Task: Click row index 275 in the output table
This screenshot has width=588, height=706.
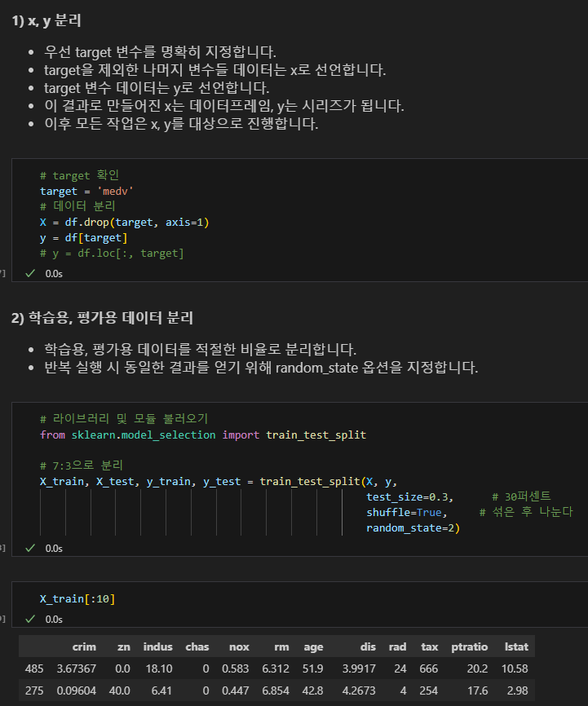Action: pyautogui.click(x=34, y=691)
